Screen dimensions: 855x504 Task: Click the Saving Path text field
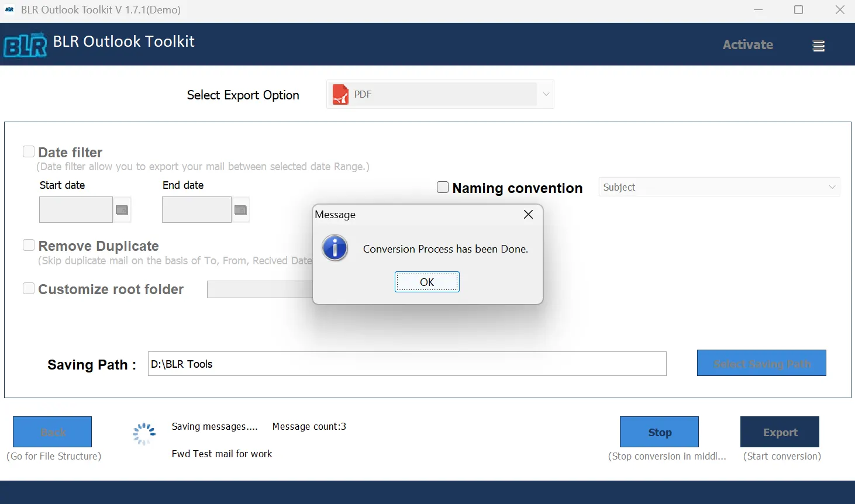pyautogui.click(x=406, y=364)
